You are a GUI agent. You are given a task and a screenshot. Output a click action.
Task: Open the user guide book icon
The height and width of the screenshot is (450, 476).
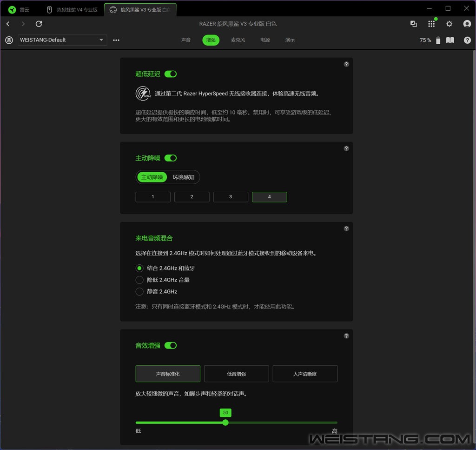450,40
